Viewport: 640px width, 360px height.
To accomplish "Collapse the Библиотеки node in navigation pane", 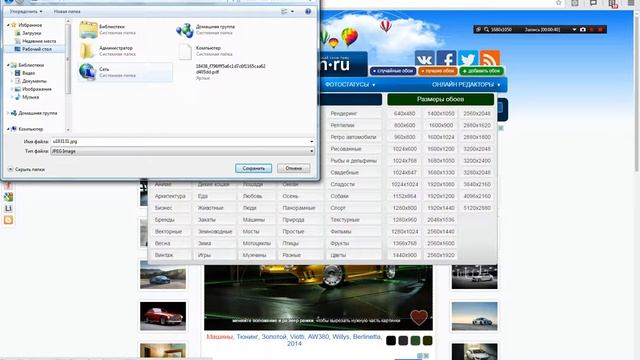I will pos(8,65).
